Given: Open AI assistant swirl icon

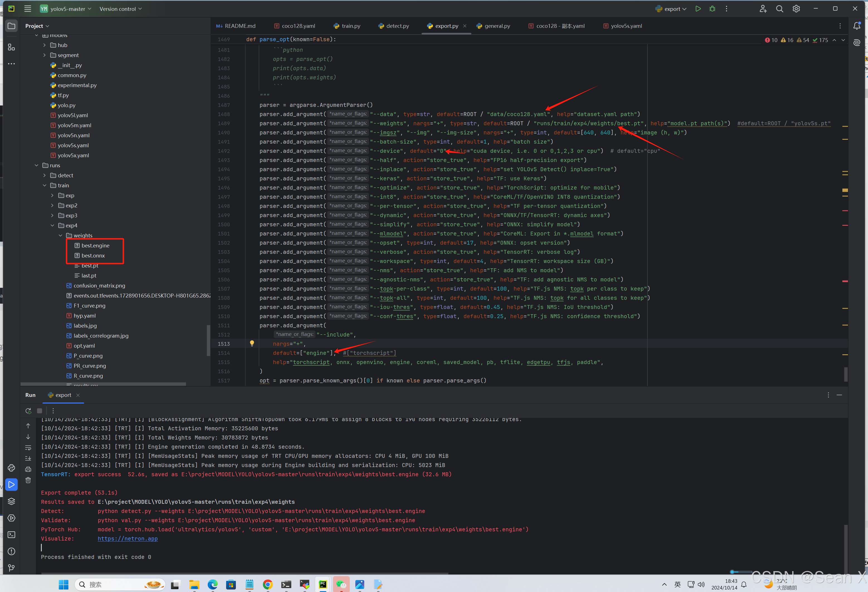Looking at the screenshot, I should pos(857,43).
